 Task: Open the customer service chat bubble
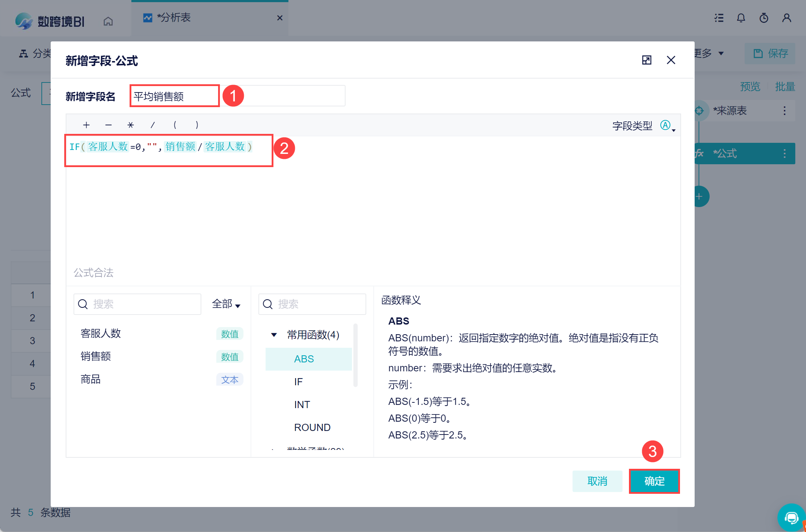791,517
